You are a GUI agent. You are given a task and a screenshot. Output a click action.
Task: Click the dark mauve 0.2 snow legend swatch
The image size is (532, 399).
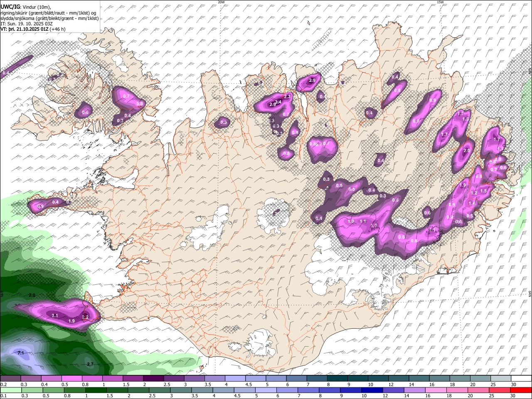tap(10, 379)
